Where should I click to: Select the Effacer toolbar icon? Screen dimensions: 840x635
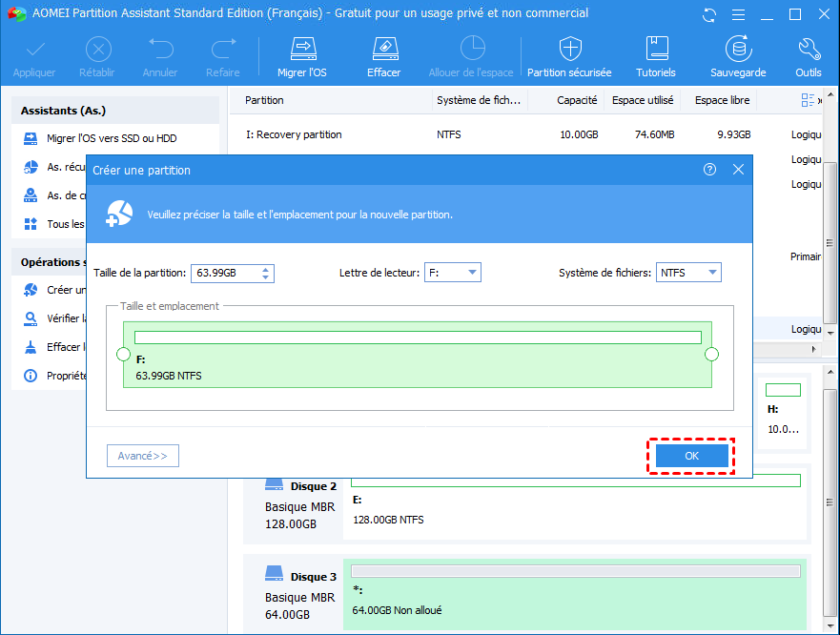pos(383,50)
